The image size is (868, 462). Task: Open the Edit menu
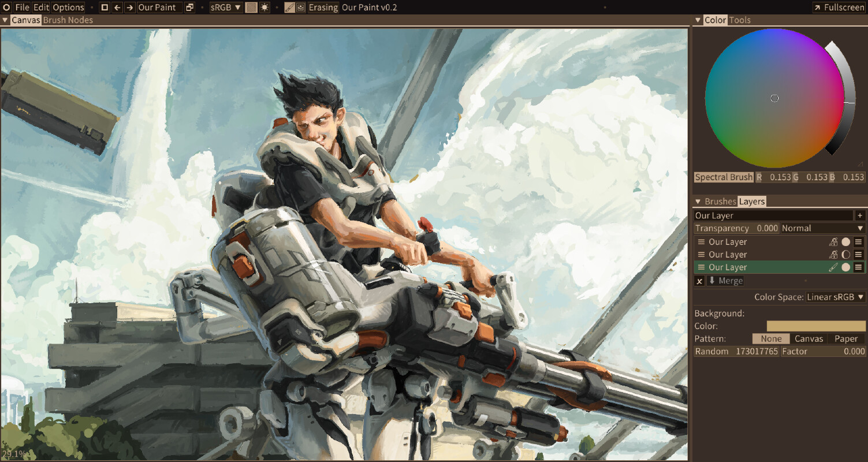(41, 8)
